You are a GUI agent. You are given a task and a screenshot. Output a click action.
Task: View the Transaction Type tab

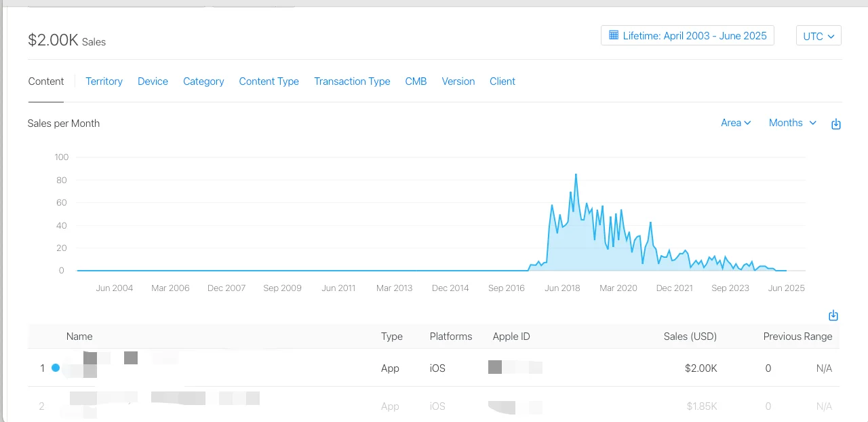tap(352, 81)
